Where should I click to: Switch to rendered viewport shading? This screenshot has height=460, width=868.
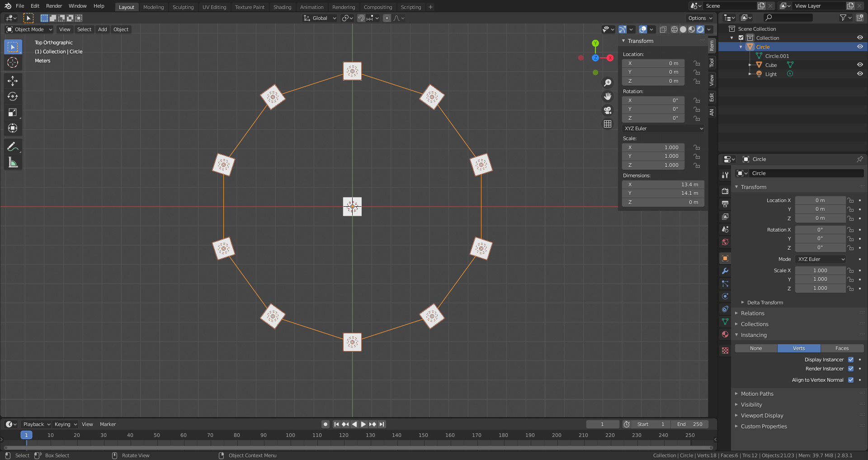tap(700, 29)
